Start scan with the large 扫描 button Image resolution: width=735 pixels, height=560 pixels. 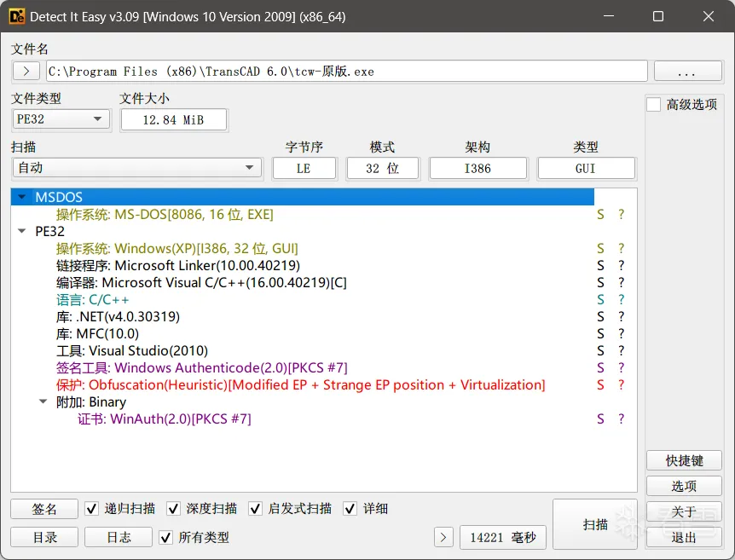pyautogui.click(x=595, y=524)
